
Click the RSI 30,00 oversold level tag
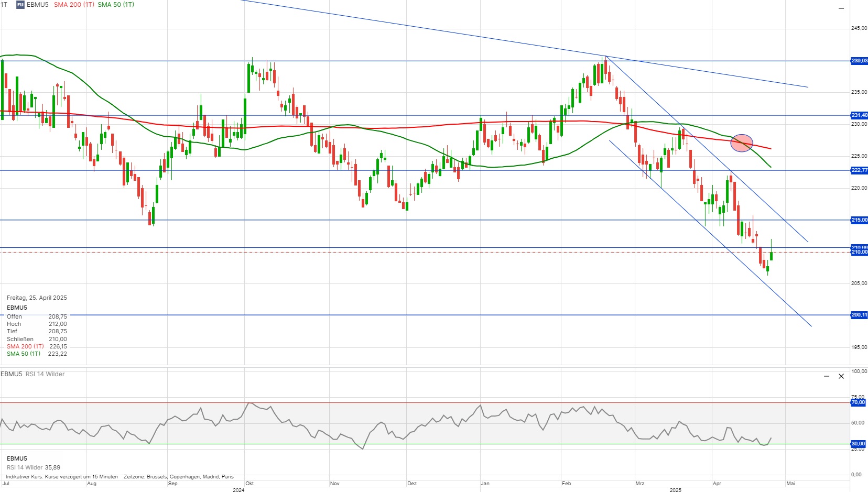tap(858, 444)
